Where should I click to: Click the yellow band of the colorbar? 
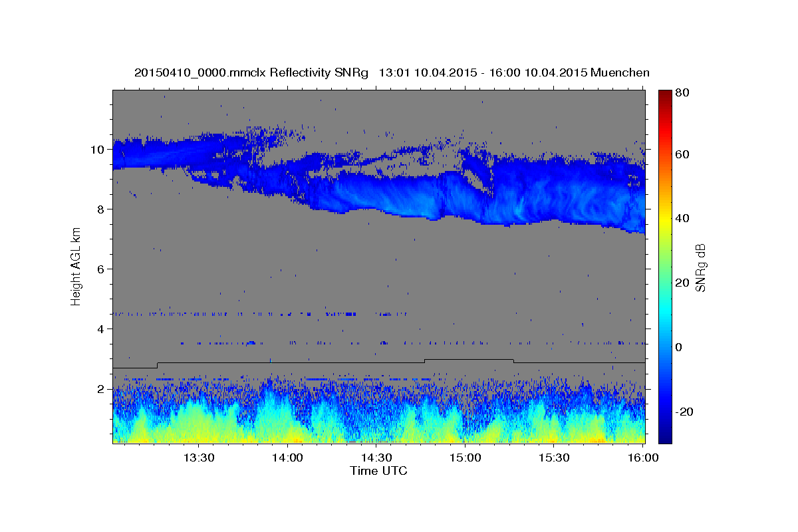(664, 219)
